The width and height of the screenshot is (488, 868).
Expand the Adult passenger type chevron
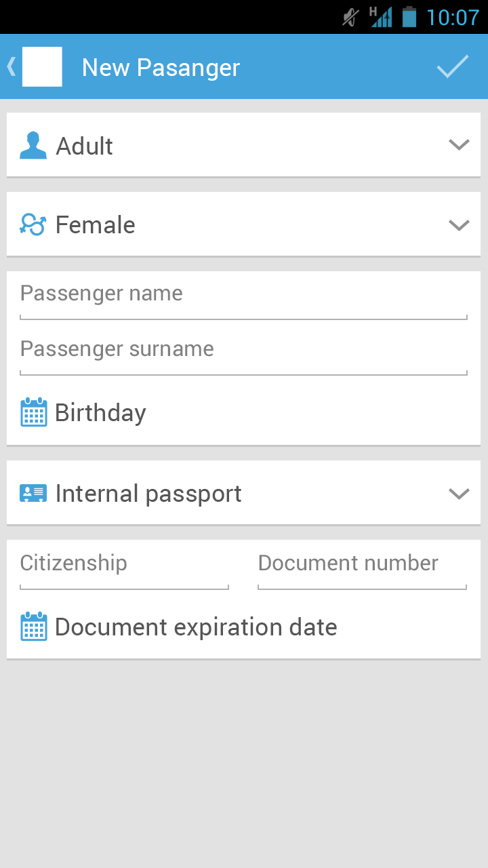(x=459, y=145)
